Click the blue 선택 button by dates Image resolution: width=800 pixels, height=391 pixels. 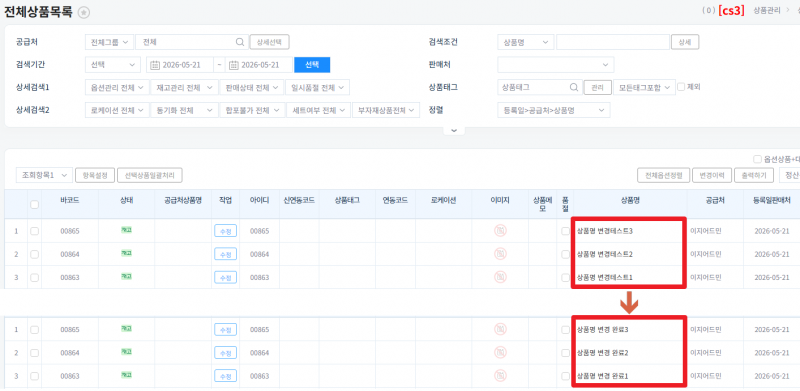(x=312, y=65)
